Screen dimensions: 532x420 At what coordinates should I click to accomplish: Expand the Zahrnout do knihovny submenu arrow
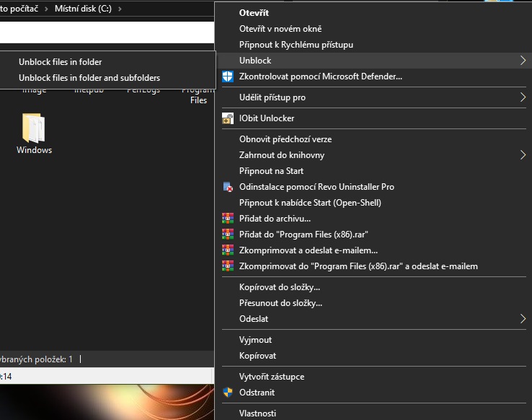[523, 155]
